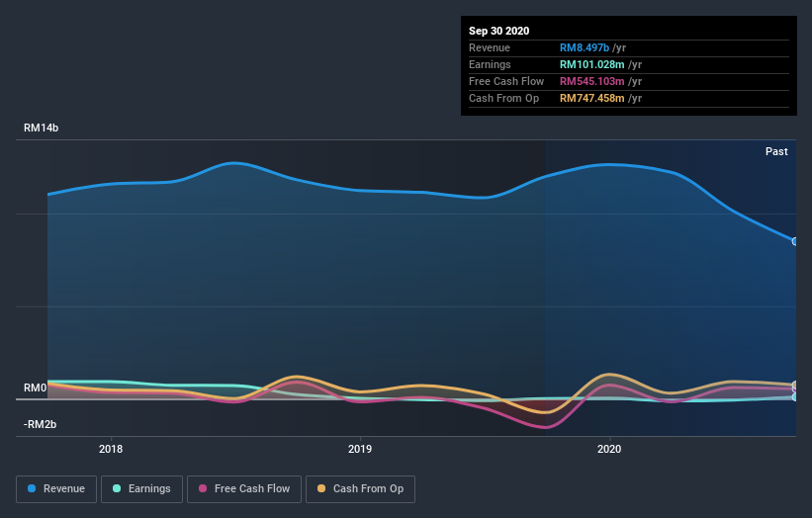
Task: Click the Free Cash Flow label in tooltip
Action: coord(506,81)
